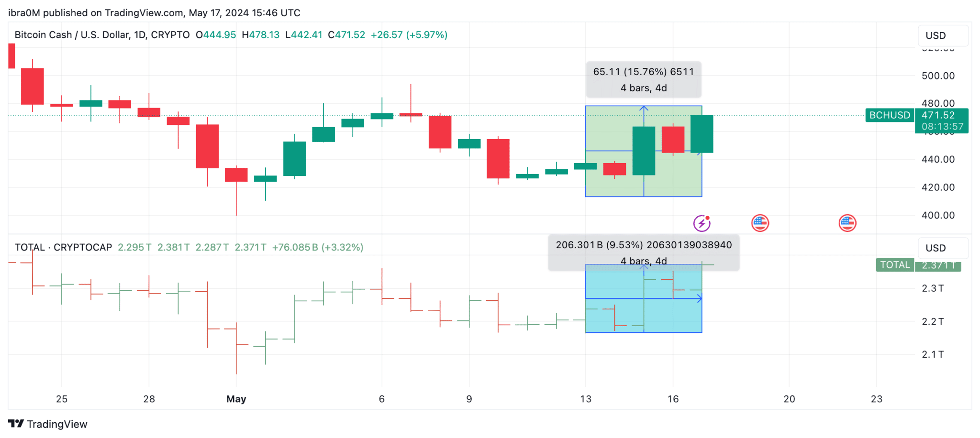Click the US flag event icon near 23
This screenshot has height=438, width=980.
847,223
